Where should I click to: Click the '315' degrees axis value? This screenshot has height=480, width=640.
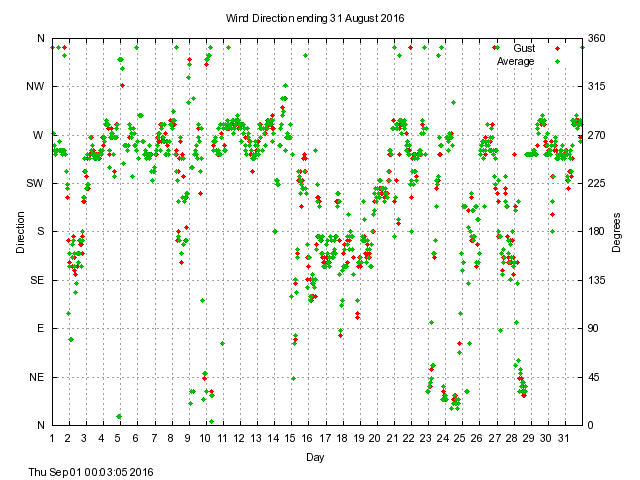596,87
